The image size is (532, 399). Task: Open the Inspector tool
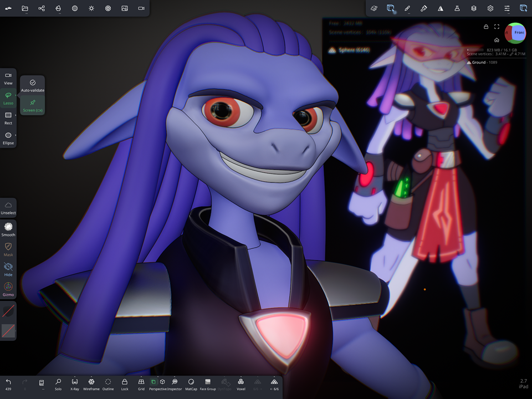tap(175, 385)
